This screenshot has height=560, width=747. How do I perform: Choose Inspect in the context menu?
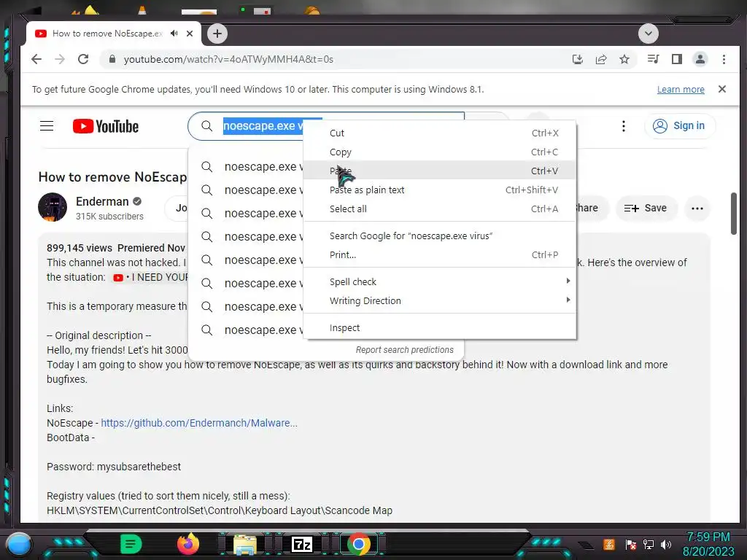pyautogui.click(x=439, y=327)
